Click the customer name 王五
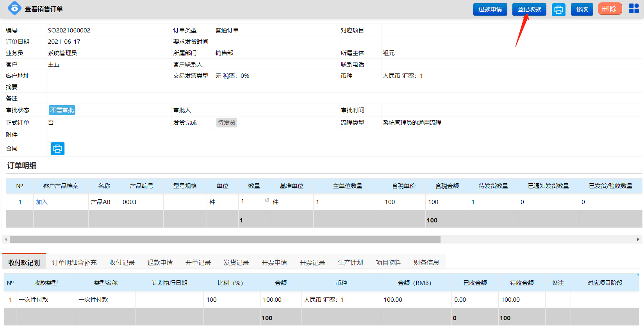This screenshot has height=326, width=644. 54,64
